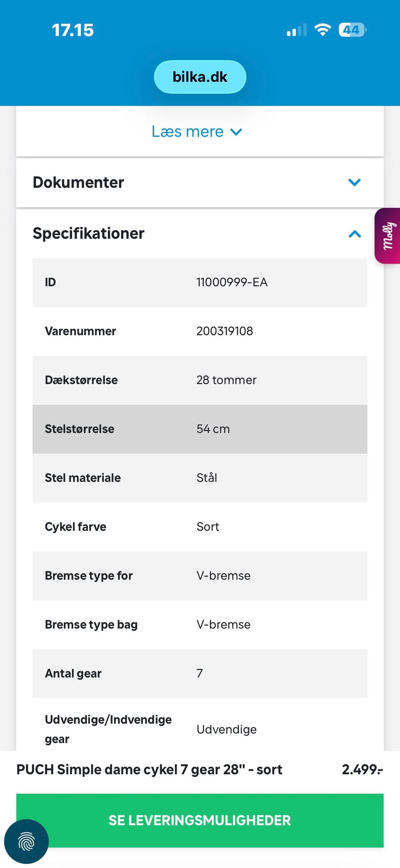Collapse the Specifikationer section chevron

point(354,234)
